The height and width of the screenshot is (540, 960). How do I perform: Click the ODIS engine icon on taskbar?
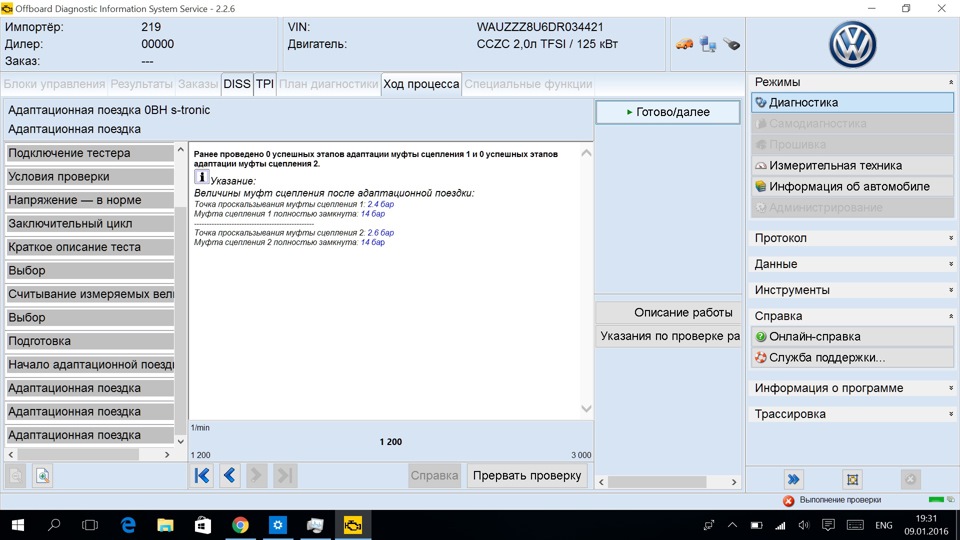coord(353,525)
